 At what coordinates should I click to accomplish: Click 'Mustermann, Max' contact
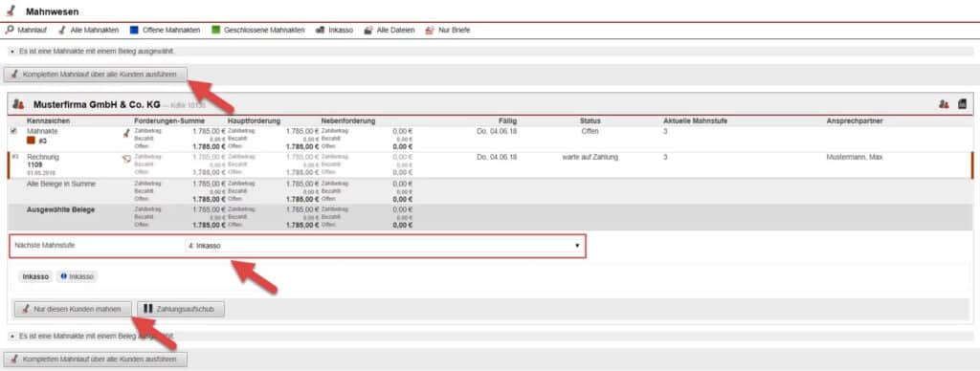tap(855, 158)
